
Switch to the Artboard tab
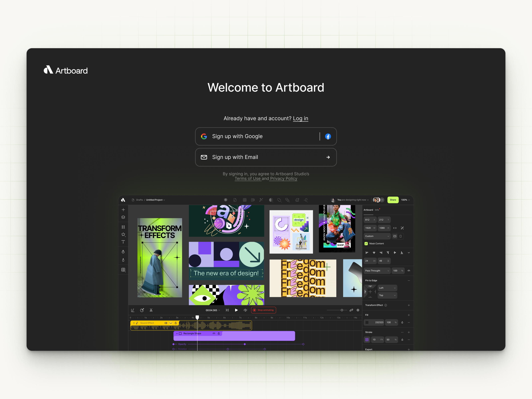(368, 210)
